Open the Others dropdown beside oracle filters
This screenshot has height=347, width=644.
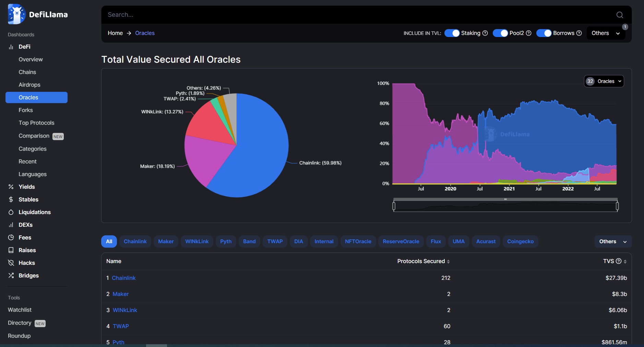tap(612, 241)
